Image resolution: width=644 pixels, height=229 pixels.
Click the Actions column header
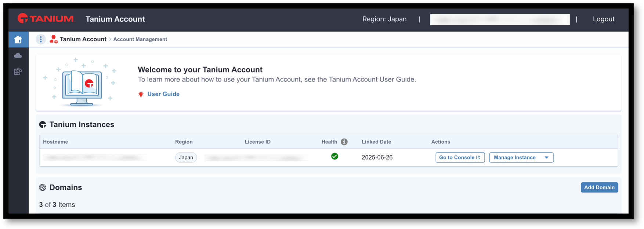click(441, 142)
